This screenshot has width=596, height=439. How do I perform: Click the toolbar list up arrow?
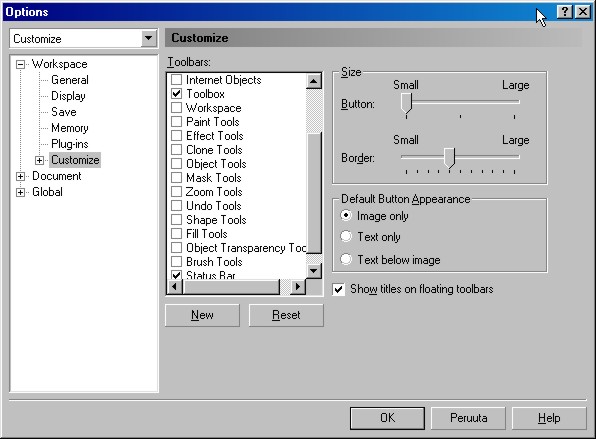314,81
